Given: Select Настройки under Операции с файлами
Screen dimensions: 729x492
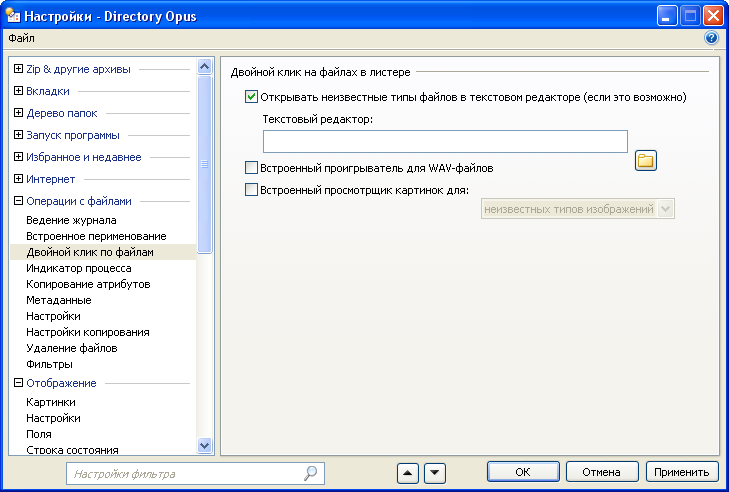Looking at the screenshot, I should click(53, 316).
